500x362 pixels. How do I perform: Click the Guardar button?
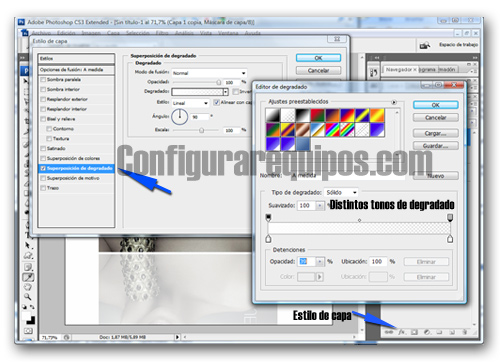(435, 146)
